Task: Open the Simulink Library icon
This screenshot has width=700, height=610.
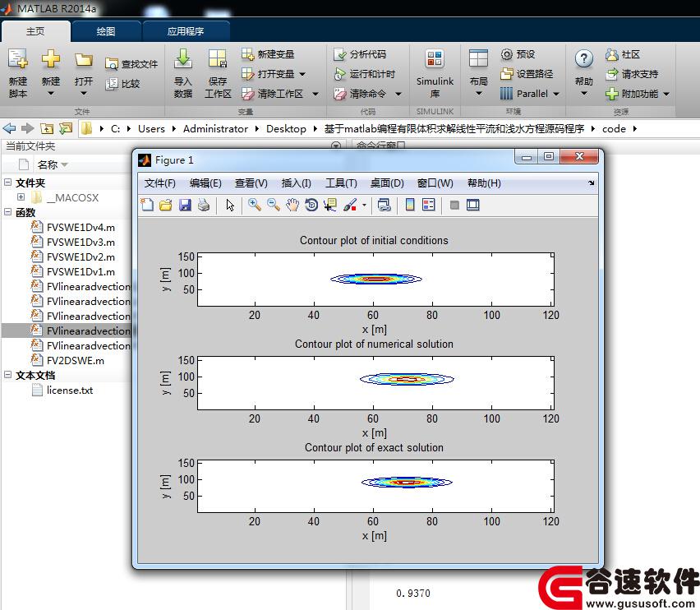Action: (435, 59)
